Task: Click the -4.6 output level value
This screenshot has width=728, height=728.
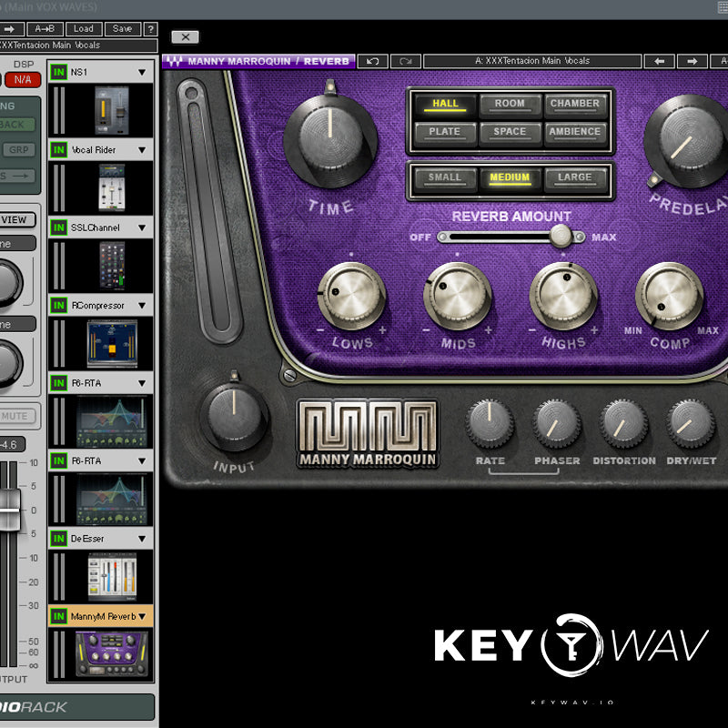Action: point(11,445)
